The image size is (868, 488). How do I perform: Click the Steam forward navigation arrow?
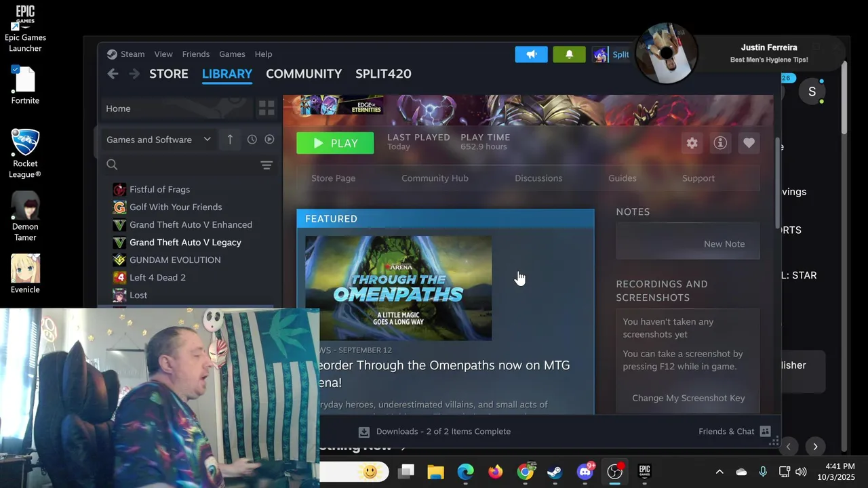134,74
